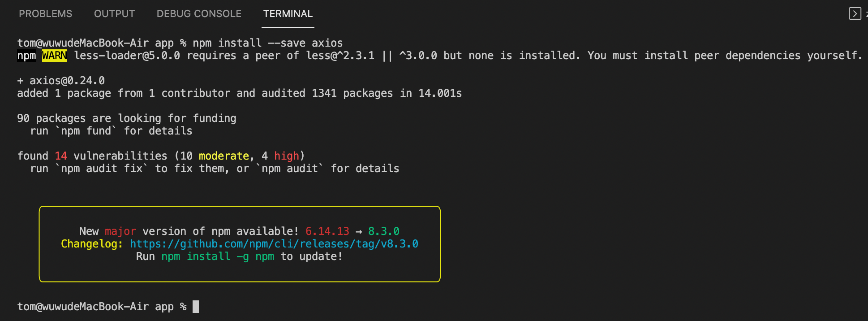Click the terminal shell icon at top right
This screenshot has height=321, width=868.
pos(855,13)
